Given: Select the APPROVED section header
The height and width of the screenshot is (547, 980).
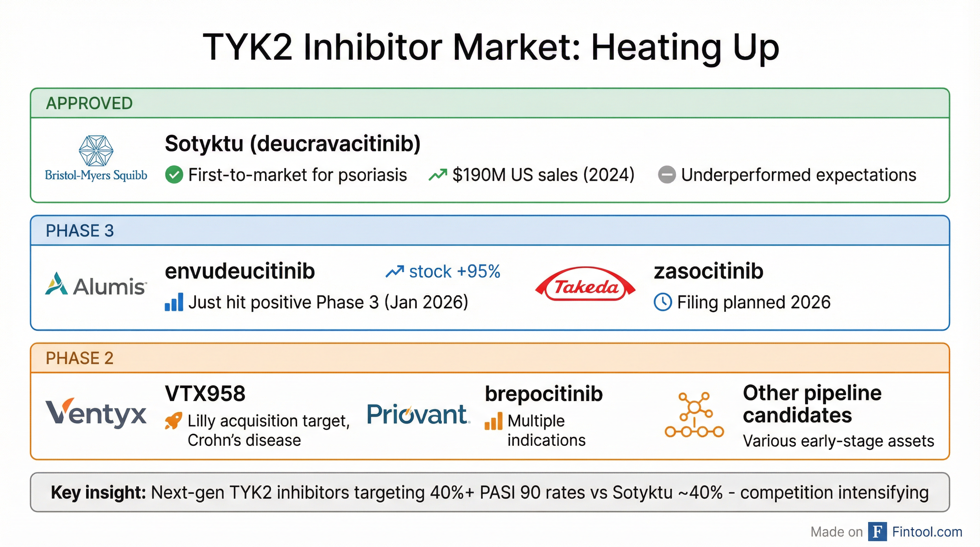Looking at the screenshot, I should [x=89, y=104].
